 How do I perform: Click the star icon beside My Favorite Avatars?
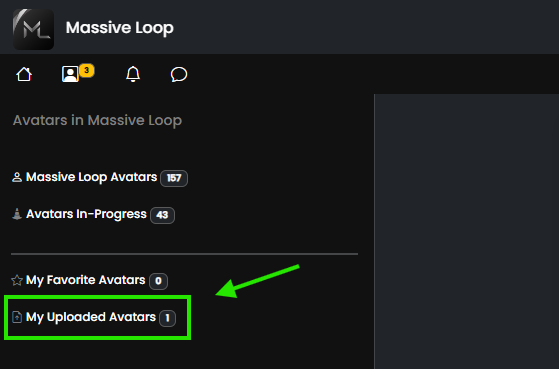(17, 280)
